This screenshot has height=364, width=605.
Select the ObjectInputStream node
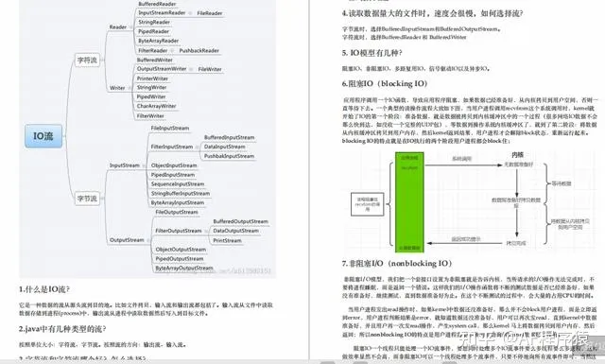[174, 165]
